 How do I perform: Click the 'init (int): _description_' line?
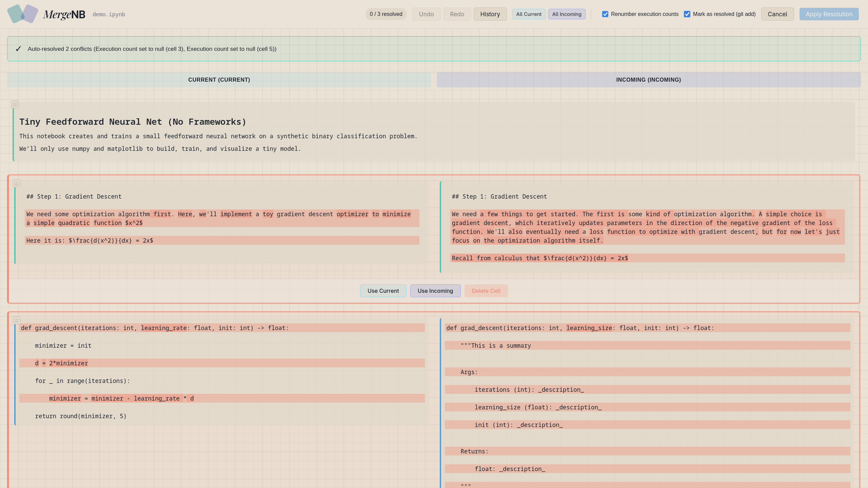pos(647,425)
